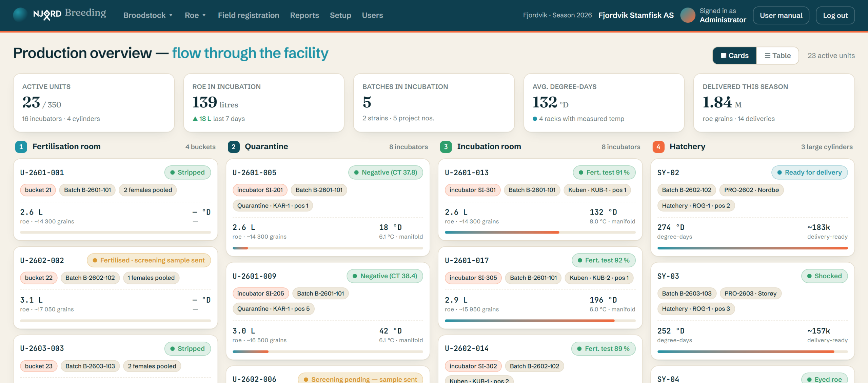Viewport: 868px width, 383px height.
Task: Open the Setup menu item
Action: 340,15
